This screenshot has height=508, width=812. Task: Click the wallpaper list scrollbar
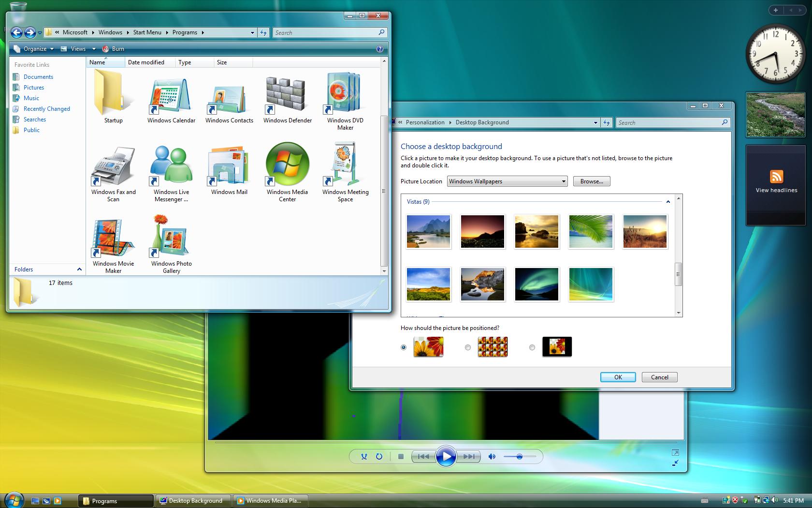click(x=679, y=274)
